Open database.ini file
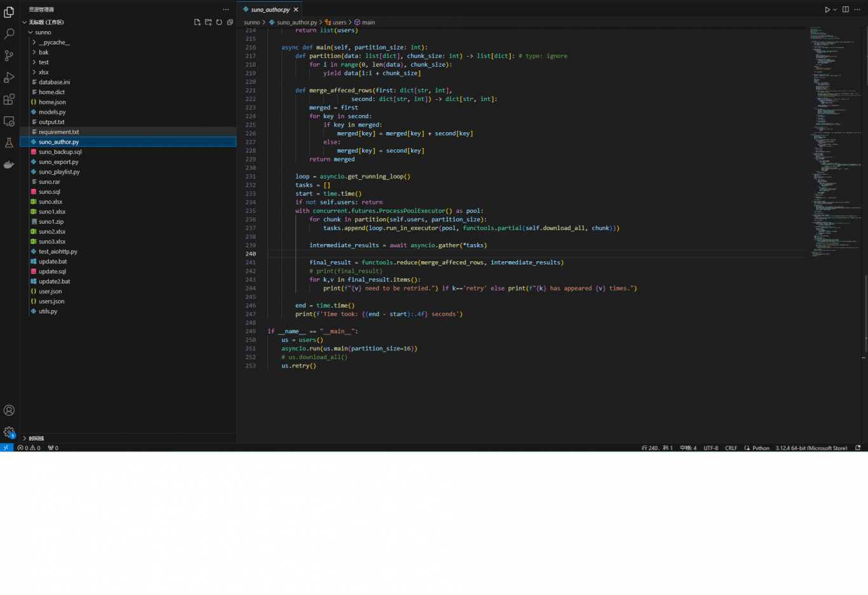 tap(128, 82)
